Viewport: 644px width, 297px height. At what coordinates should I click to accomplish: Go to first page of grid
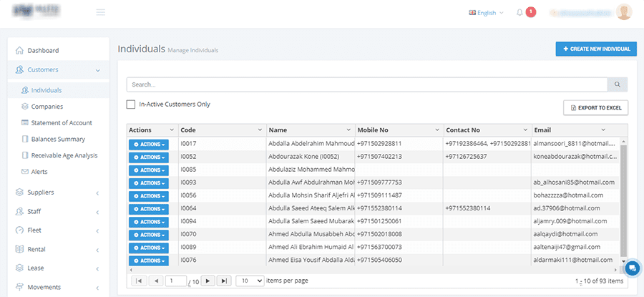(x=138, y=281)
